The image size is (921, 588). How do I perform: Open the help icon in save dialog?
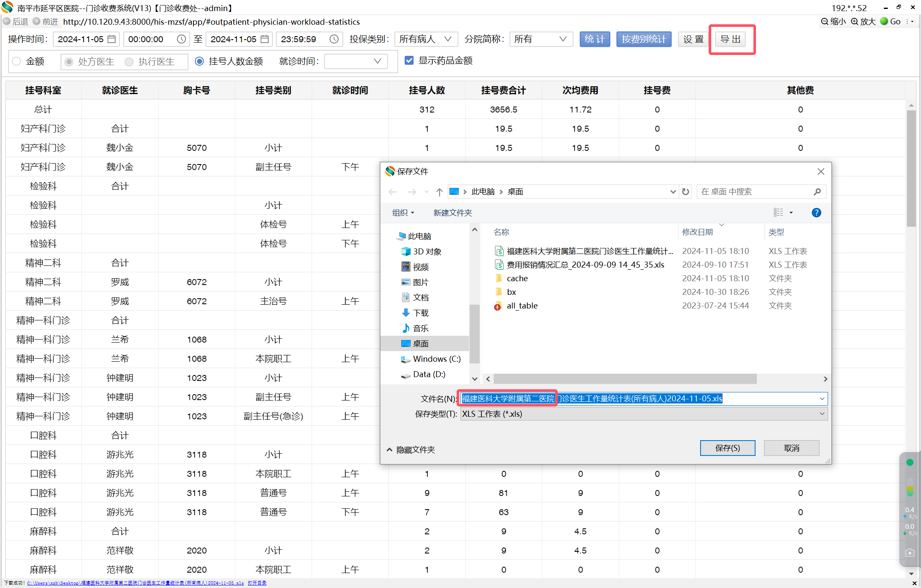click(816, 213)
